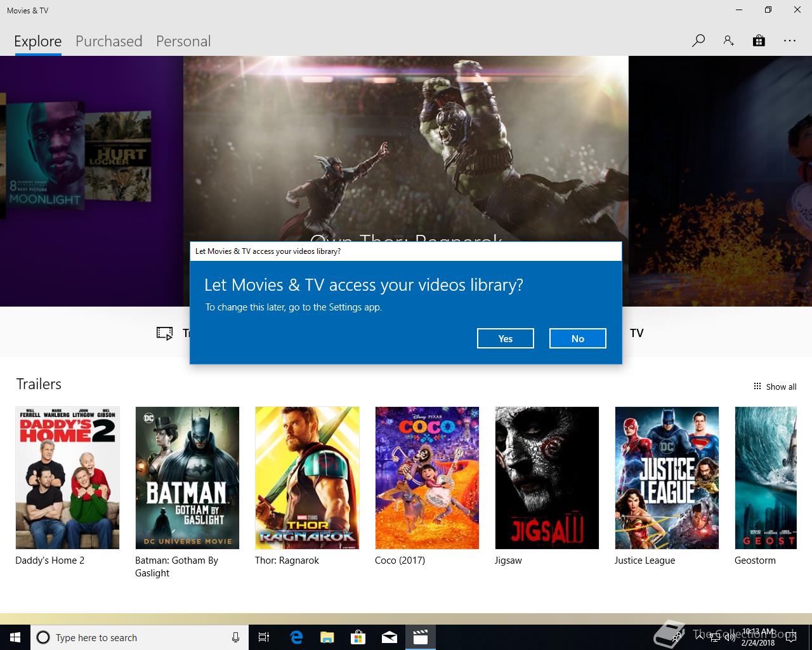This screenshot has width=812, height=650.
Task: Click the 'Coco (2017)' title text
Action: [x=400, y=560]
